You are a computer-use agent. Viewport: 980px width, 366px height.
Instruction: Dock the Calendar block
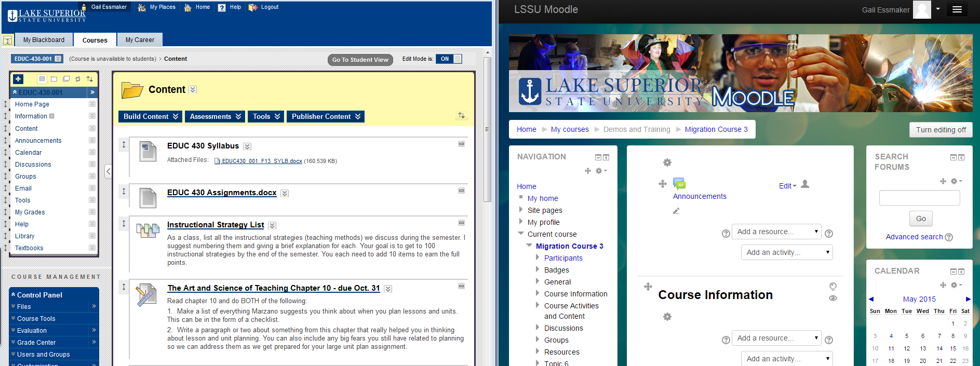(x=961, y=272)
